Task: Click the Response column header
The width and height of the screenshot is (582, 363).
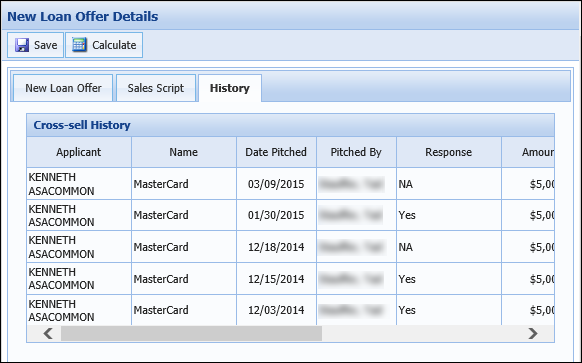Action: click(449, 152)
